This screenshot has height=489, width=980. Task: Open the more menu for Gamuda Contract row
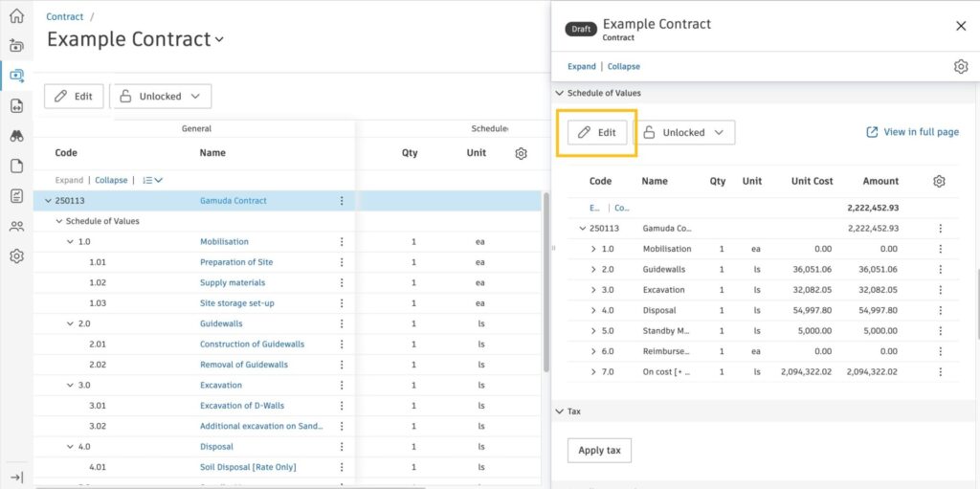point(342,201)
